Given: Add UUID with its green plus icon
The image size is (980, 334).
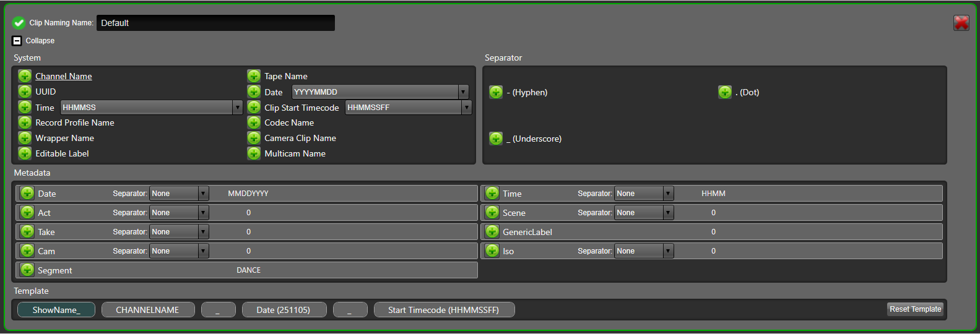Looking at the screenshot, I should [x=25, y=92].
